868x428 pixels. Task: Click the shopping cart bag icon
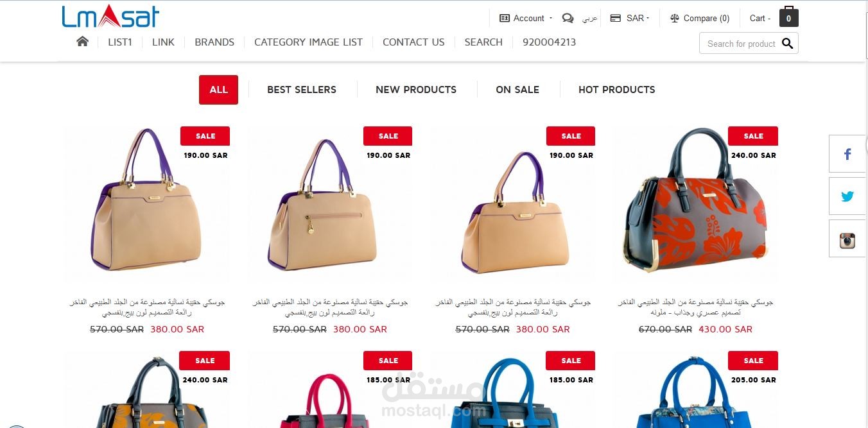pyautogui.click(x=789, y=17)
